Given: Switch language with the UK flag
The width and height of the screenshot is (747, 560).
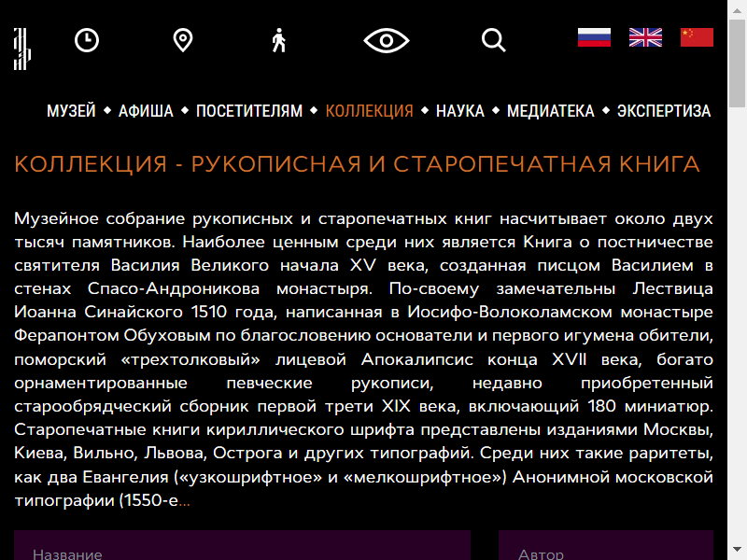Looking at the screenshot, I should 645,37.
